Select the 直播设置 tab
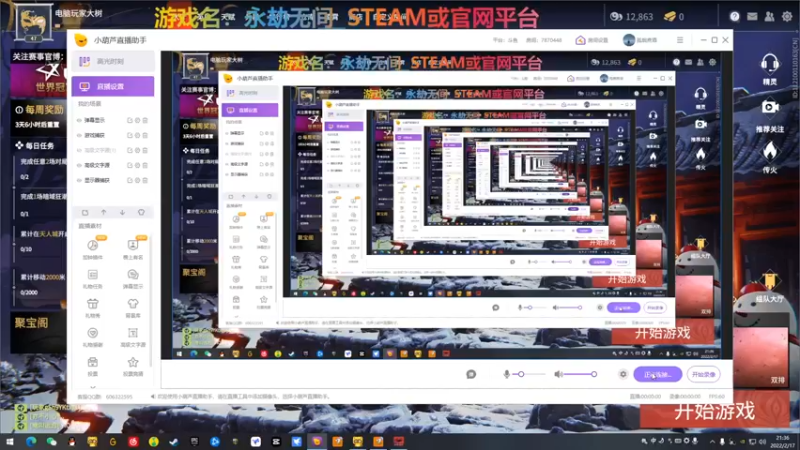Screen dimensions: 800x450 pos(113,86)
